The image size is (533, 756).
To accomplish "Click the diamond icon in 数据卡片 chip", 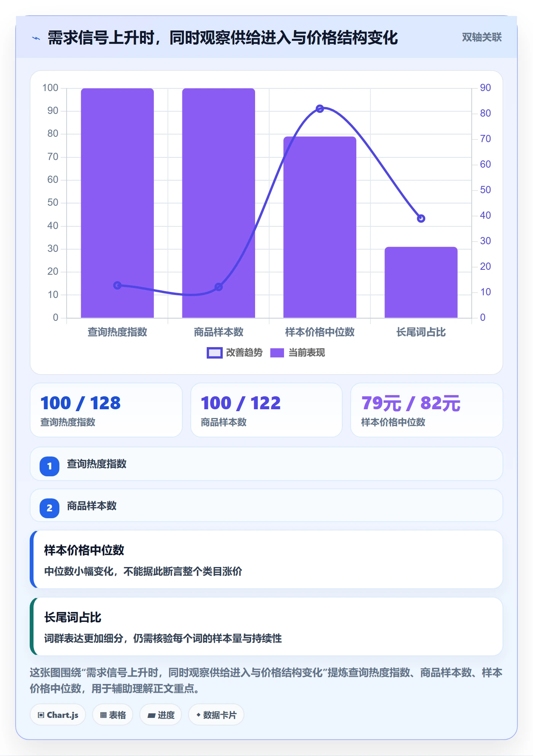I will coord(198,715).
